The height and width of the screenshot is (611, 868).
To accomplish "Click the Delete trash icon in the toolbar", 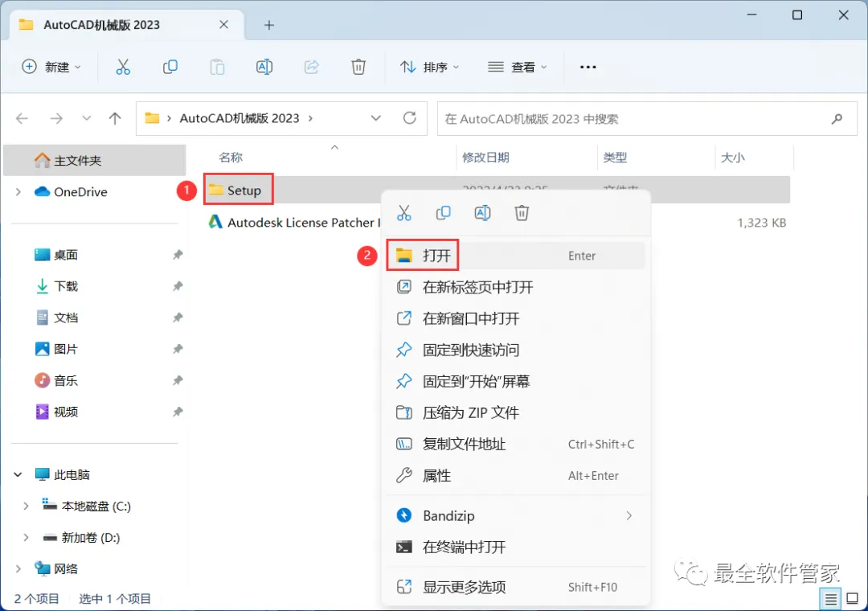I will tap(358, 67).
